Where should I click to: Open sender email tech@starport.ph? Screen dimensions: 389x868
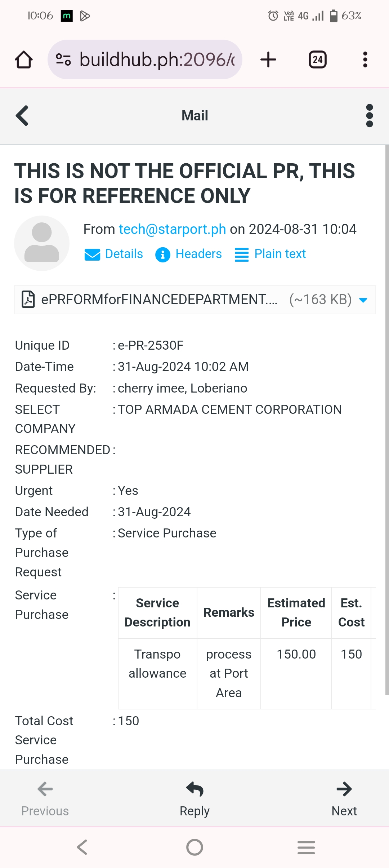[x=172, y=229]
